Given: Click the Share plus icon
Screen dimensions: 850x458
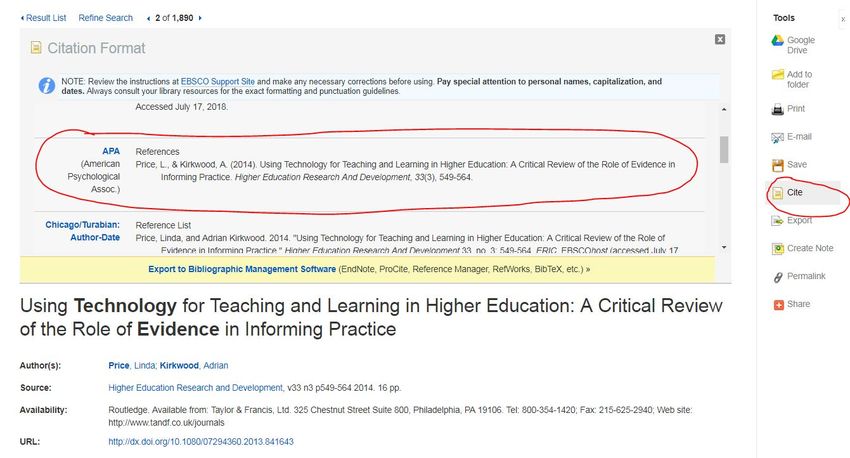Looking at the screenshot, I should [778, 305].
